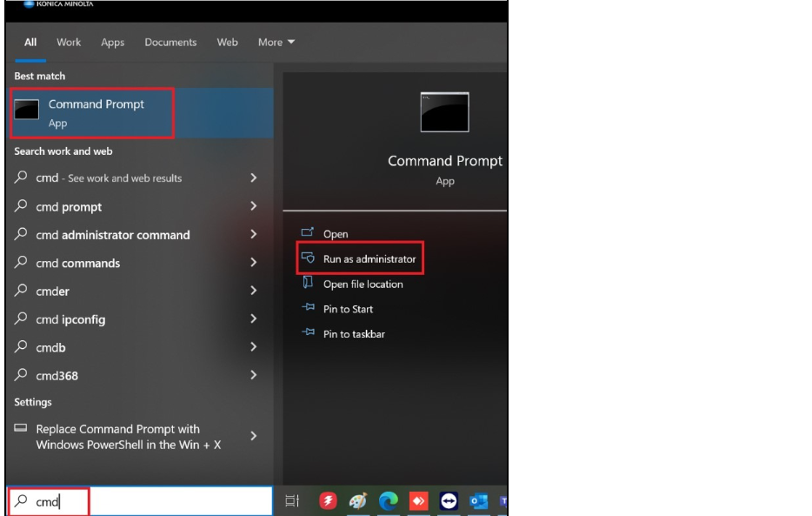Open TeamViewer from the taskbar

tap(449, 501)
